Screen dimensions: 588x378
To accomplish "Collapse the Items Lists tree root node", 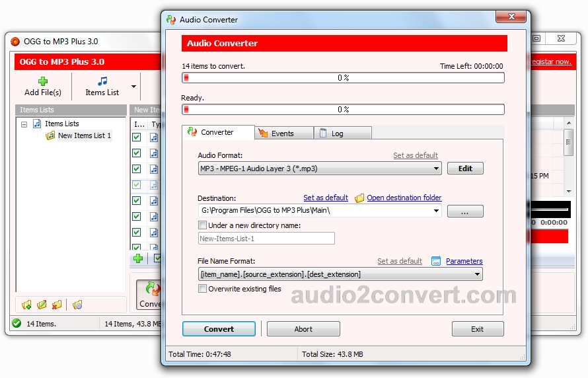I will click(24, 124).
